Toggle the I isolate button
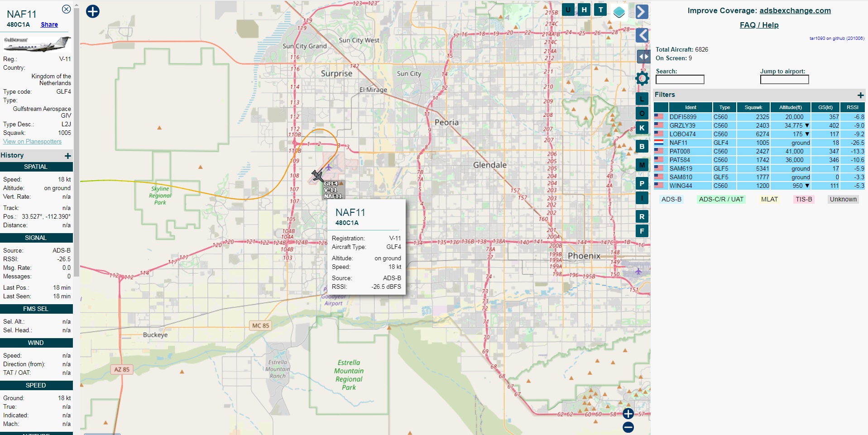 pos(642,198)
